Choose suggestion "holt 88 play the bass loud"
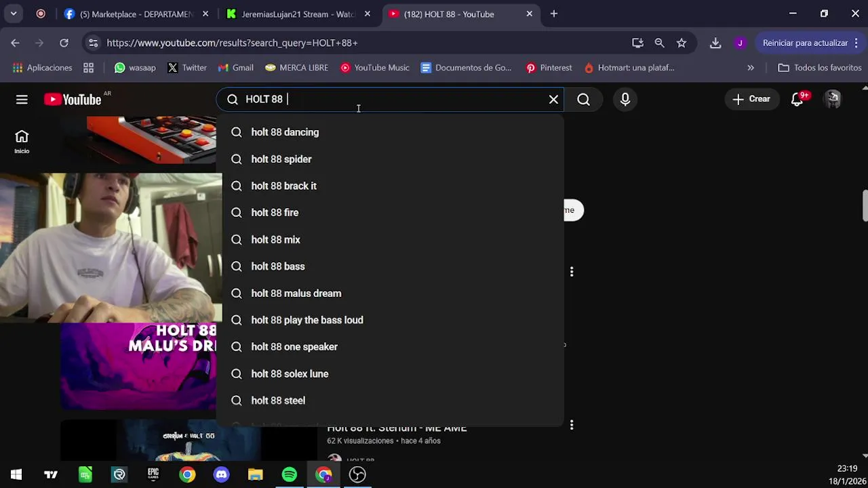Screen dimensions: 868x488 tap(390, 320)
